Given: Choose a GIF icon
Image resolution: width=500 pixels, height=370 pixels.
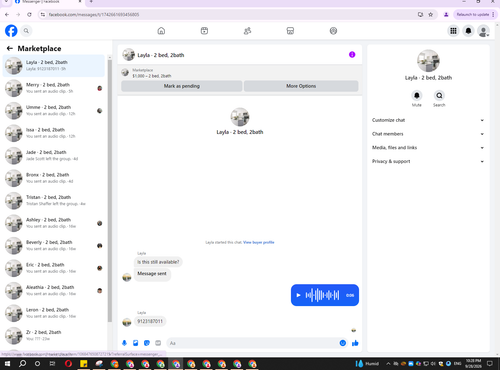Looking at the screenshot, I should coord(158,343).
